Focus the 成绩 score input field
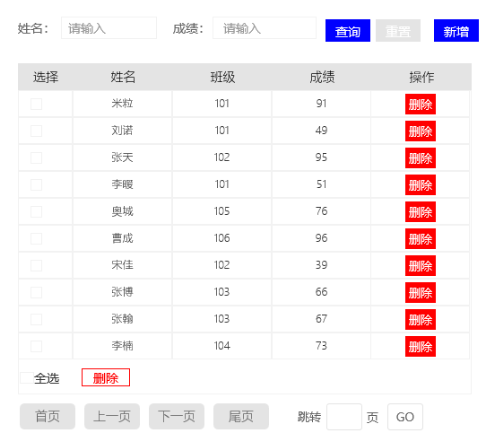The height and width of the screenshot is (433, 486). 264,28
